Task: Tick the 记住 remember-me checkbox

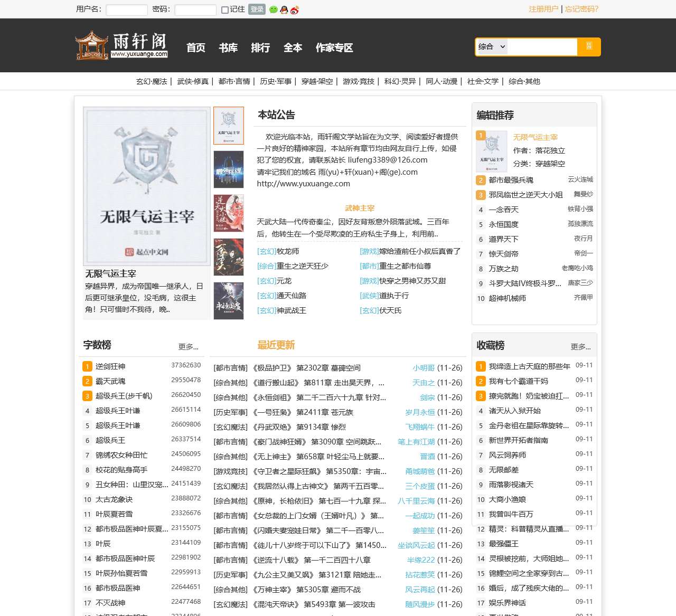Action: 225,10
